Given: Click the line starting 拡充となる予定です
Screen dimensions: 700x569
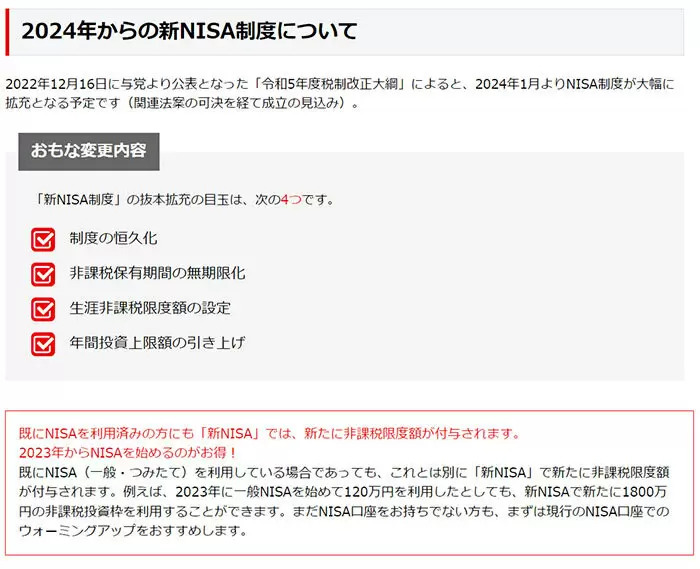Looking at the screenshot, I should point(182,103).
